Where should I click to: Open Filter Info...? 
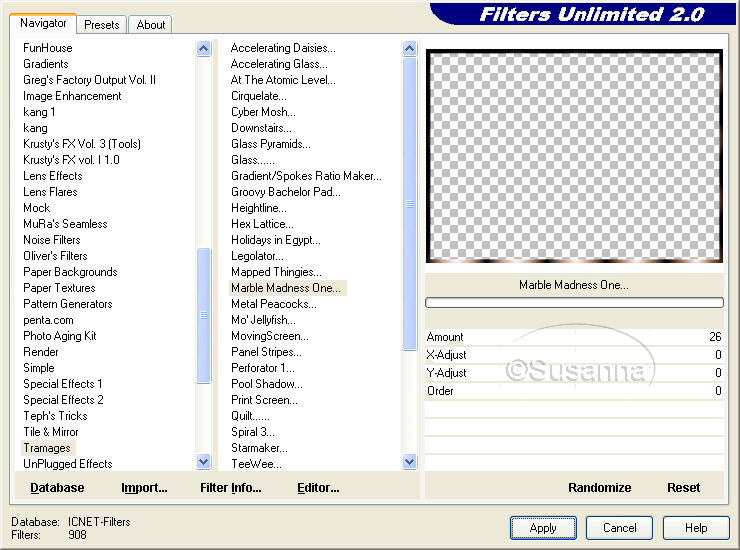tap(230, 488)
